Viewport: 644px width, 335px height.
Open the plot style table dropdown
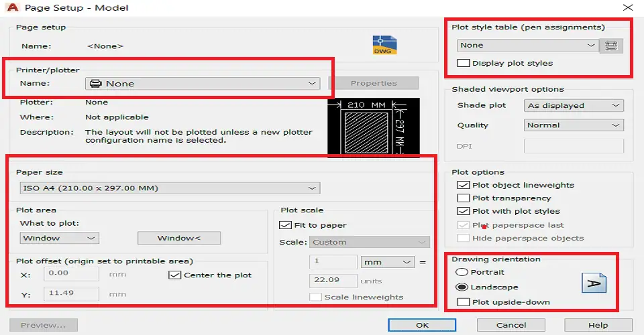528,46
